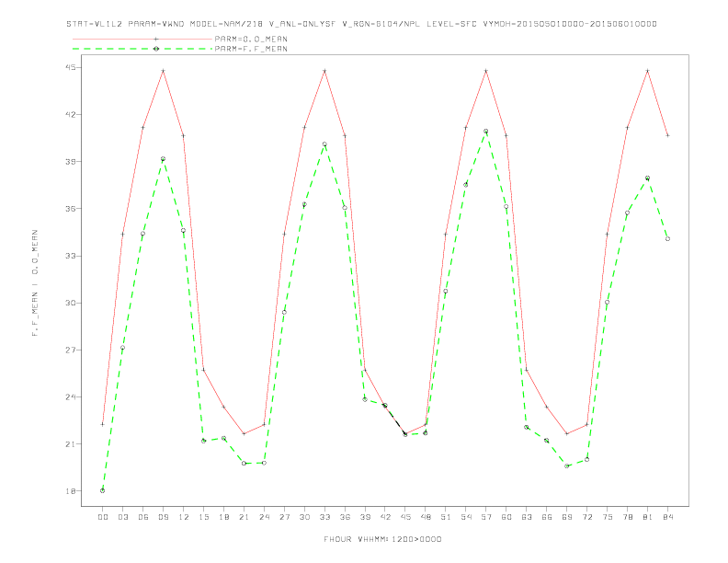This screenshot has height=563, width=728.
Task: Click the red solid legend line sample
Action: 142,39
